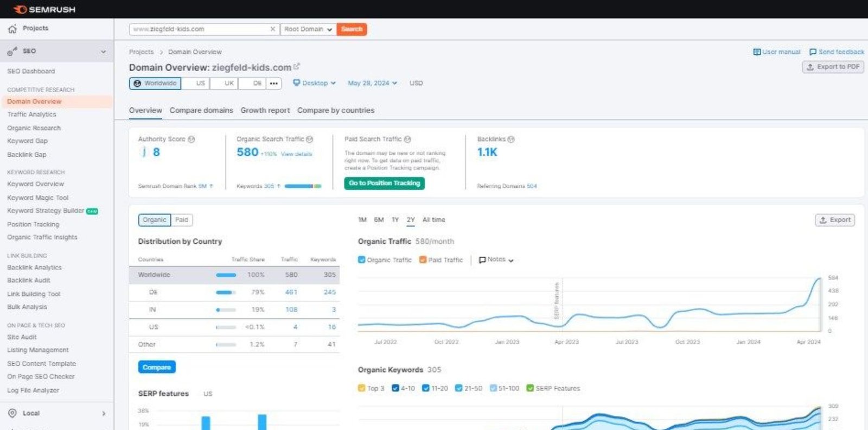Open external link icon beside ziegfeld-kids.com

[x=296, y=67]
